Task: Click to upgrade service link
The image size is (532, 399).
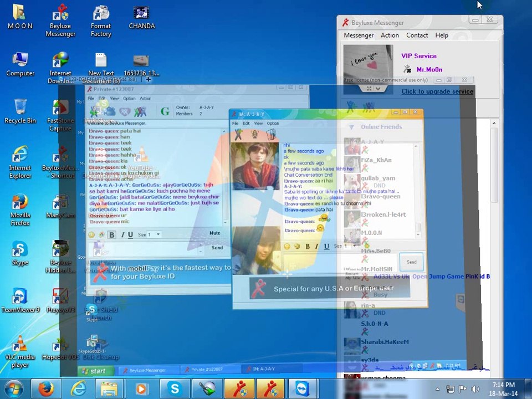Action: coord(437,91)
